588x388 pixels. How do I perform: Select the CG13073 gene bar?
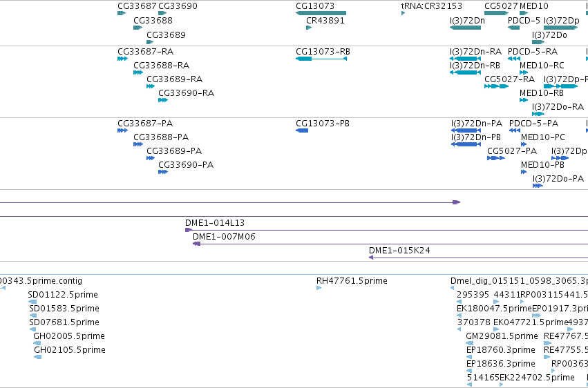tap(321, 13)
